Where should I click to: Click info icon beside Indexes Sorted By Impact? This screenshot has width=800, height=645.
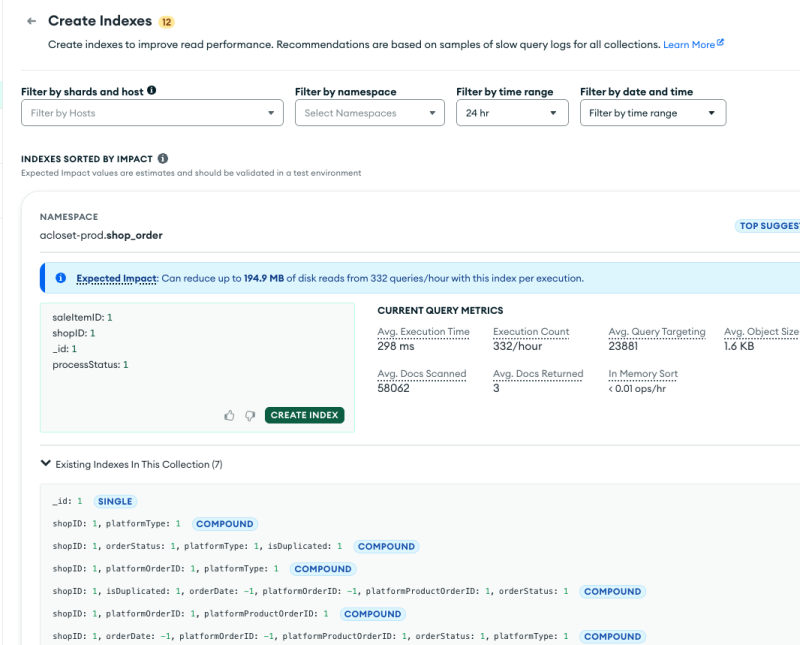click(x=163, y=158)
